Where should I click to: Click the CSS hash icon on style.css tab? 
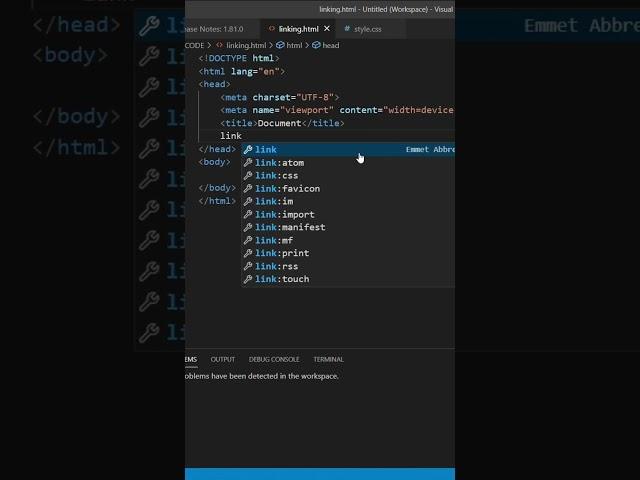(347, 29)
